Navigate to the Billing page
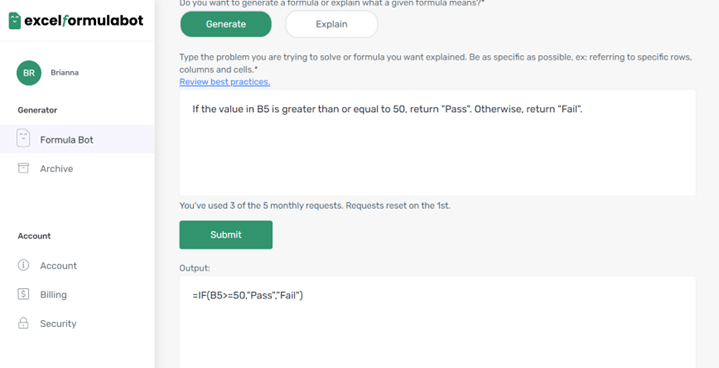This screenshot has width=719, height=368. click(53, 295)
